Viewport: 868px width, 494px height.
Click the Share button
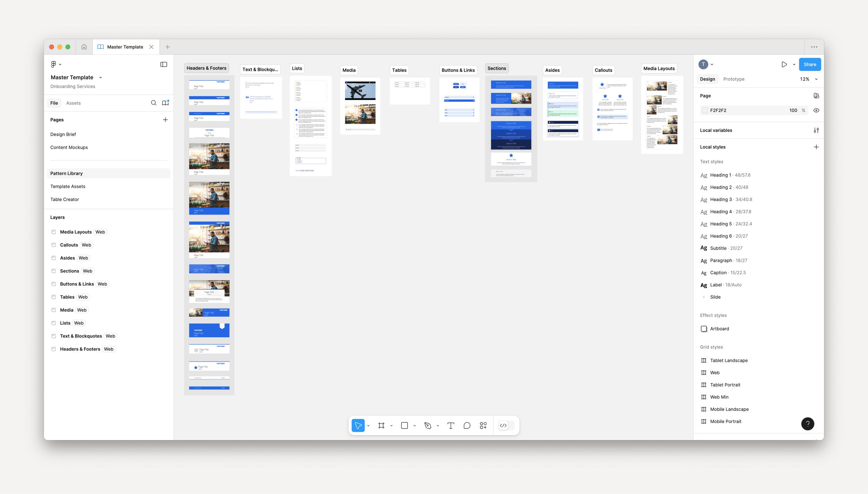(810, 64)
